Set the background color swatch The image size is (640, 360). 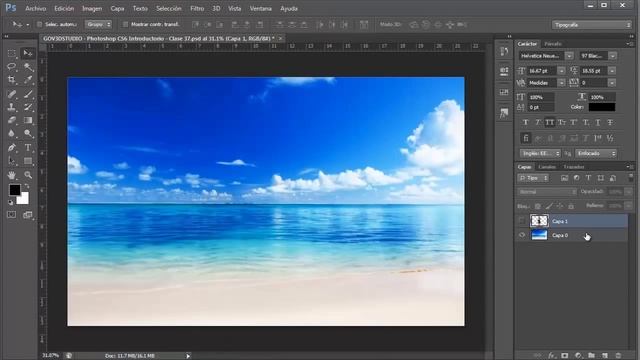(x=23, y=200)
